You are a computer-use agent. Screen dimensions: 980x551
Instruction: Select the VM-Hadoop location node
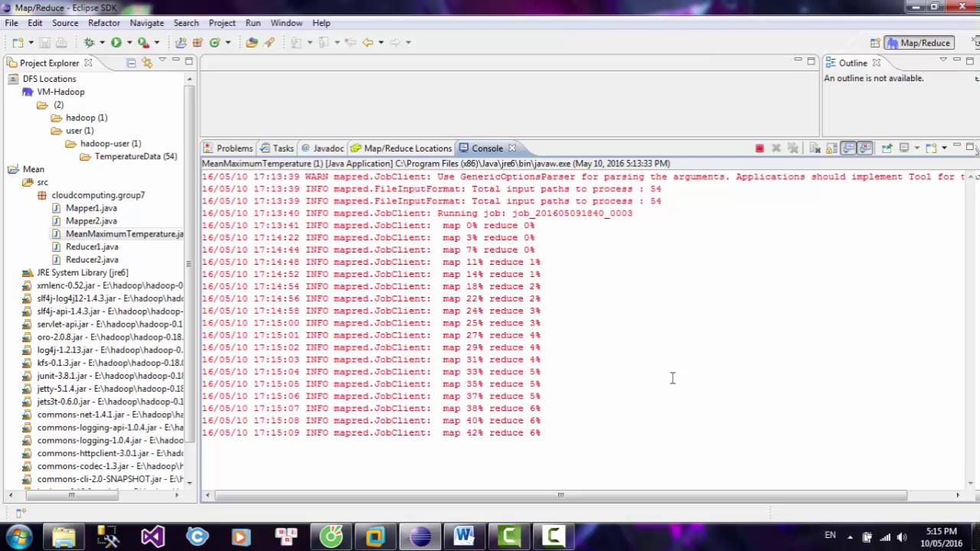60,92
